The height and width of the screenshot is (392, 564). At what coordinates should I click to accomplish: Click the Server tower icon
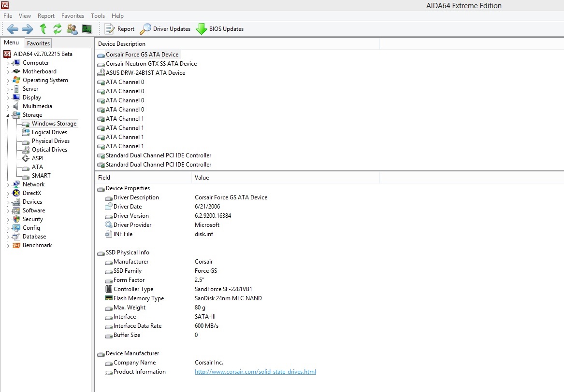pos(16,89)
